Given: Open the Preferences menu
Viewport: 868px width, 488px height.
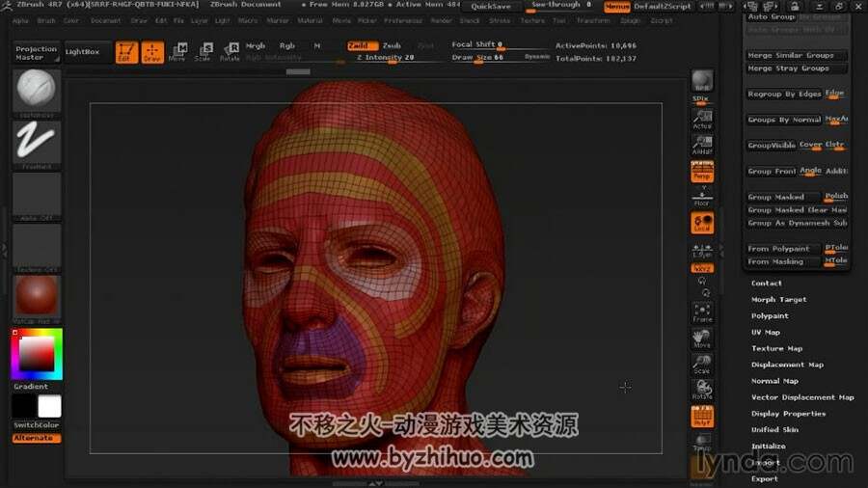Looking at the screenshot, I should [403, 20].
